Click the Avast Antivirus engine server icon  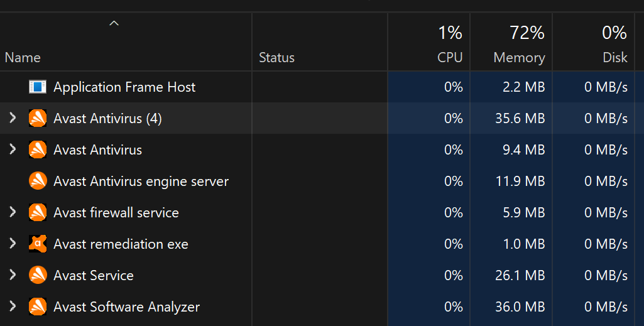(x=37, y=181)
